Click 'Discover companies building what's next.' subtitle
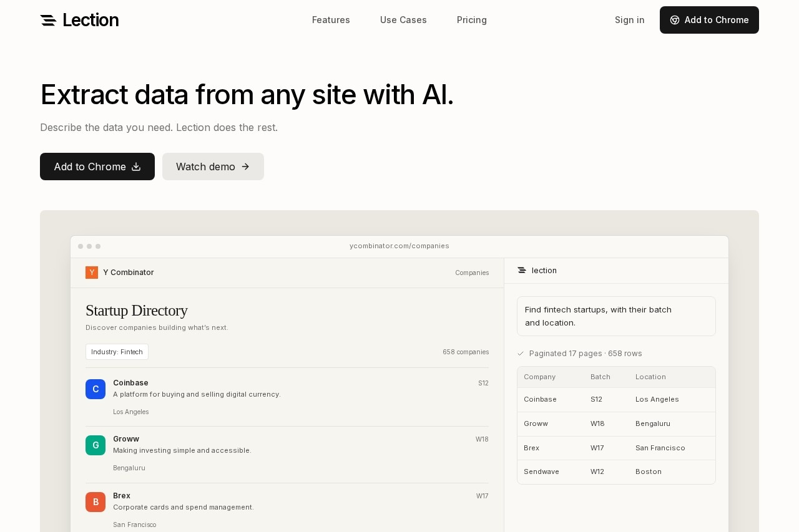The height and width of the screenshot is (532, 799). [x=157, y=327]
